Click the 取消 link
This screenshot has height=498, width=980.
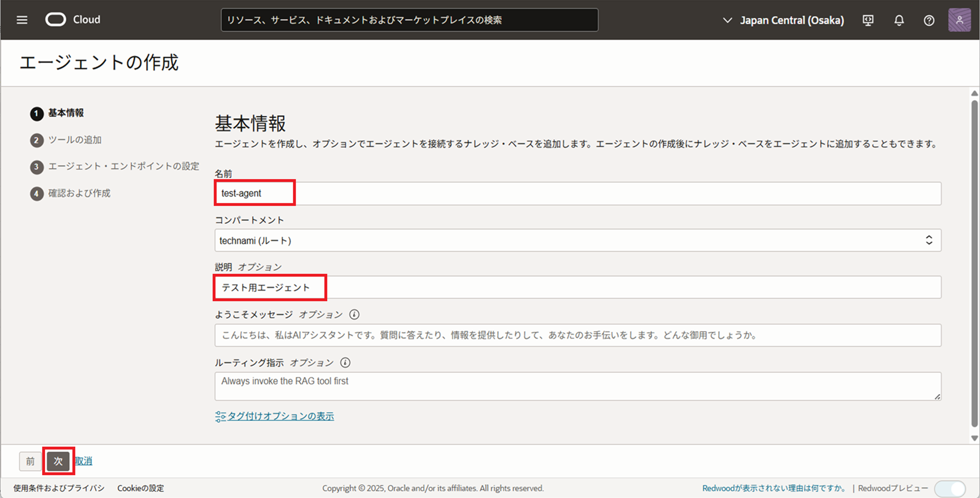click(83, 461)
